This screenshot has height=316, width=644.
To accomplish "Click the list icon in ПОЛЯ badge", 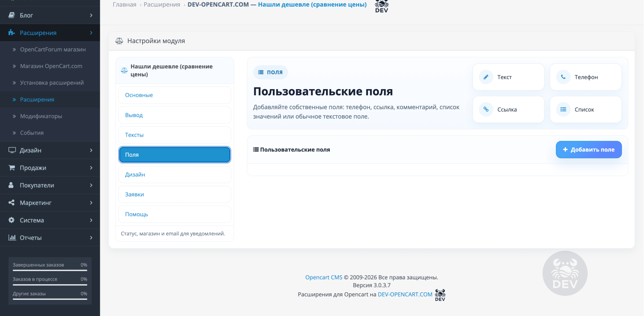I will click(261, 72).
